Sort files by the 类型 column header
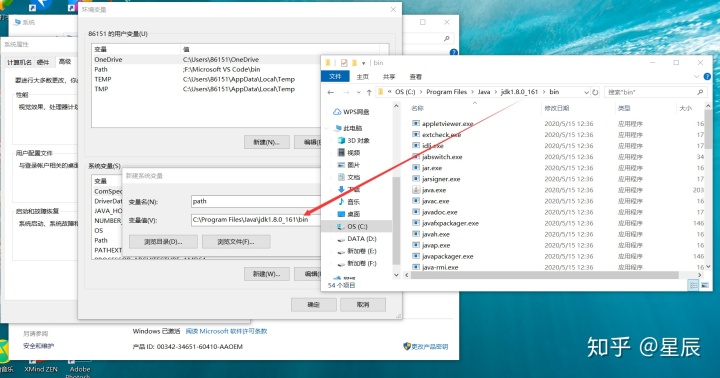The image size is (720, 378). [624, 108]
